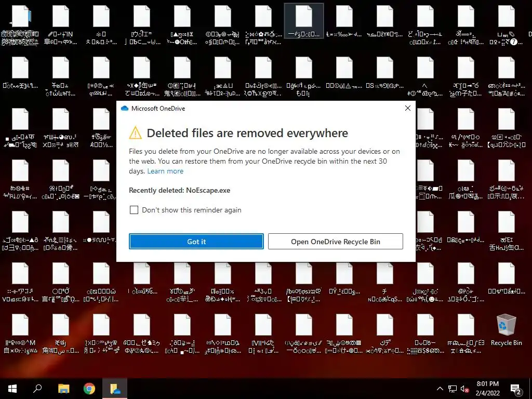Open OneDrive Recycle Bin from the dialog
Viewport: 532px width, 399px height.
[x=335, y=241]
